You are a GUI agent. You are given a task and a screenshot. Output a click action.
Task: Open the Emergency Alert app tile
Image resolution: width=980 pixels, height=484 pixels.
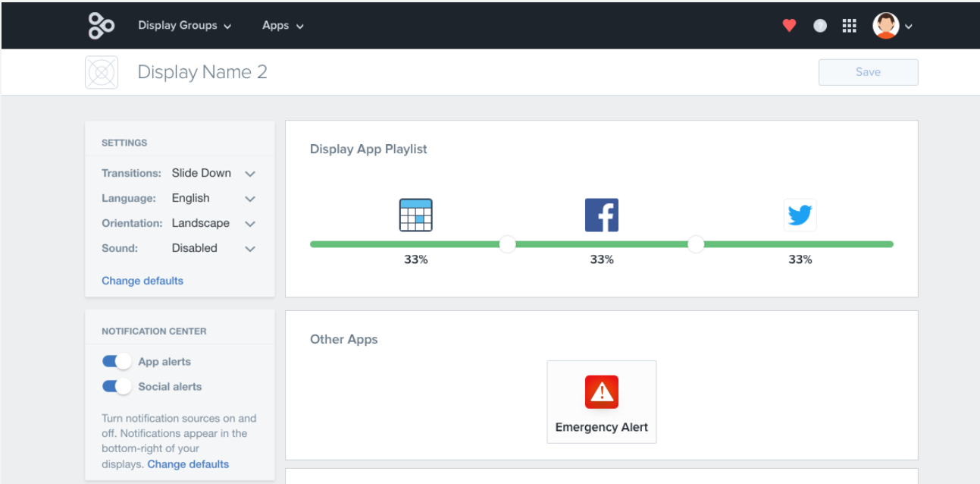[602, 401]
